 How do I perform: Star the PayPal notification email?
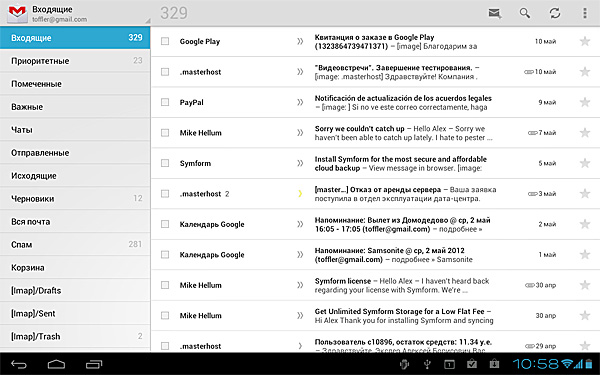585,102
